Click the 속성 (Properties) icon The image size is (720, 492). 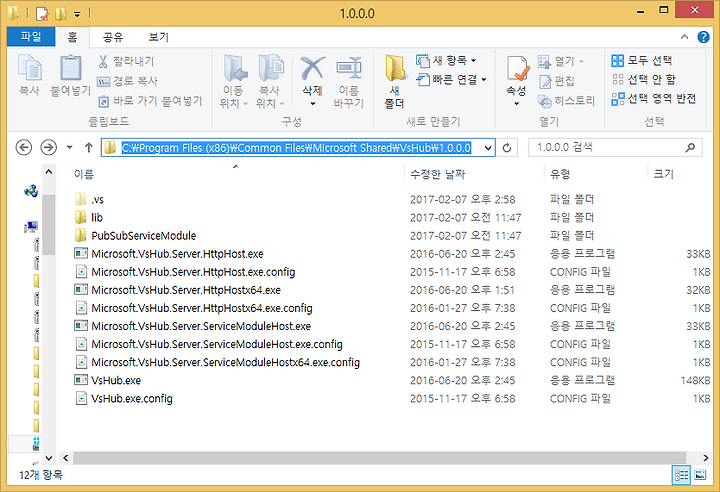tap(517, 68)
